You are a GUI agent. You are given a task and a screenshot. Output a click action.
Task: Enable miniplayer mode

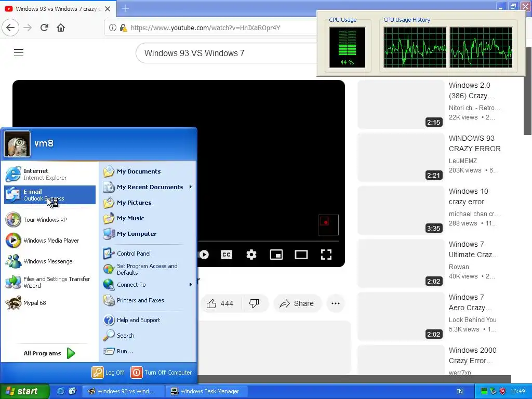click(x=276, y=255)
